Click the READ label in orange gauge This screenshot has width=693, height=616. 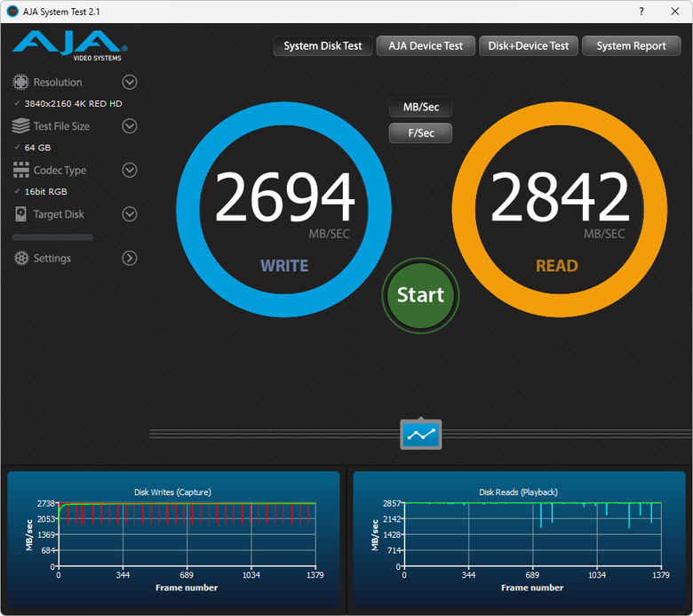coord(557,266)
